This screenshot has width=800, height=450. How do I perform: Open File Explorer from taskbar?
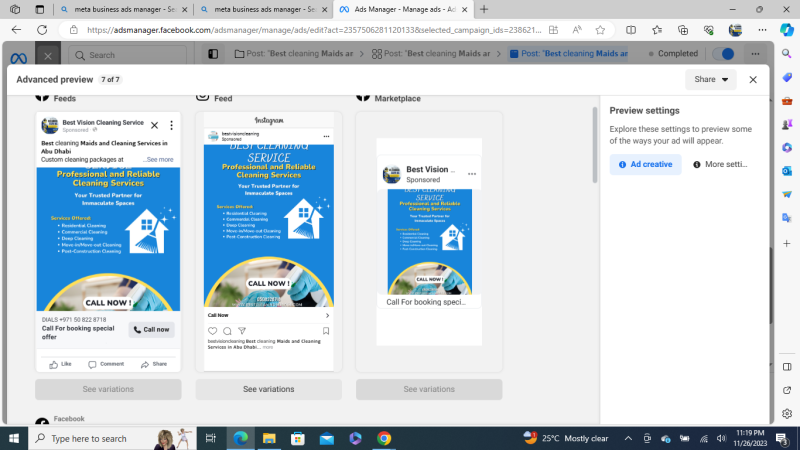[269, 438]
